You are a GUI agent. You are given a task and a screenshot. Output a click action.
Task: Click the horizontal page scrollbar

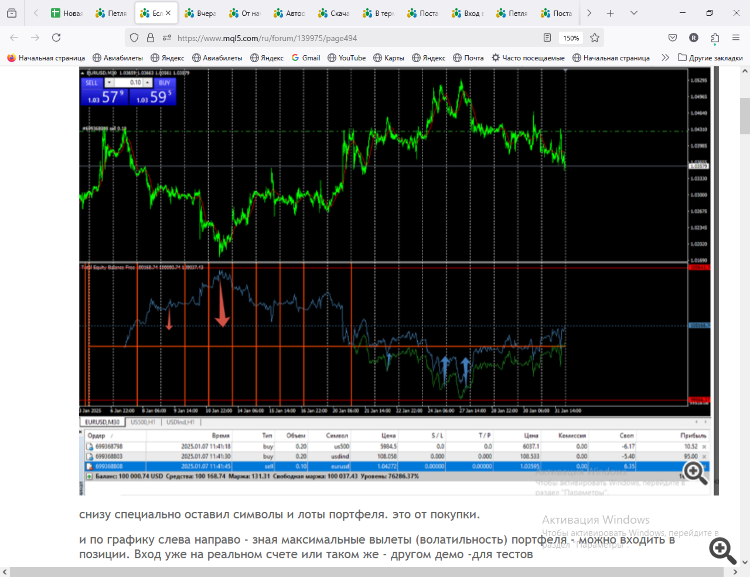click(x=367, y=572)
